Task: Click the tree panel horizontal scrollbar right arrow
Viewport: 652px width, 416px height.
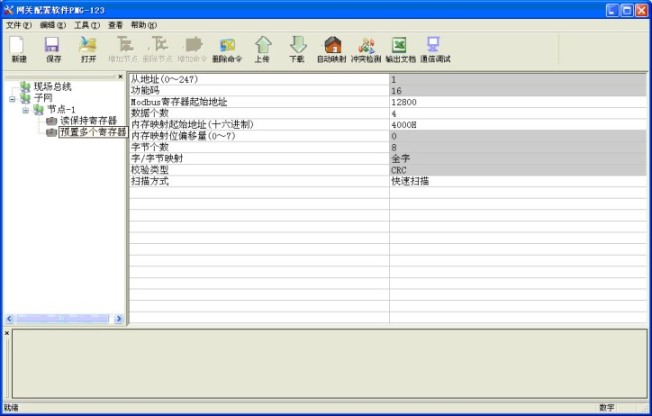Action: point(120,319)
